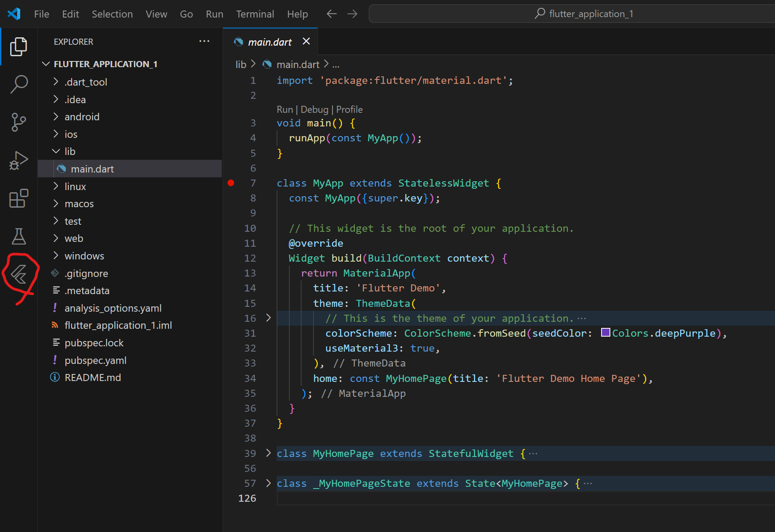Expand the .idea folder

pyautogui.click(x=130, y=100)
